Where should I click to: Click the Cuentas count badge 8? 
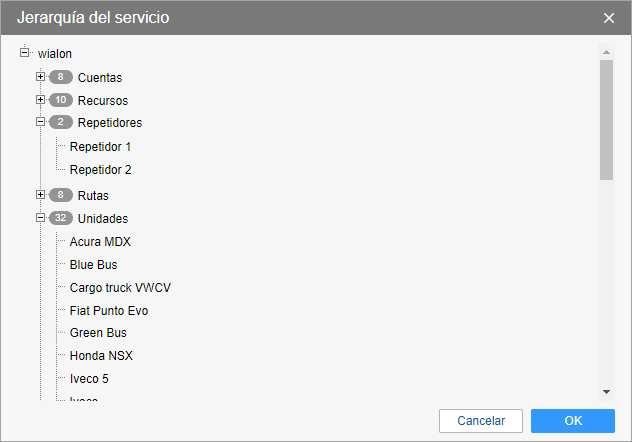[x=60, y=77]
